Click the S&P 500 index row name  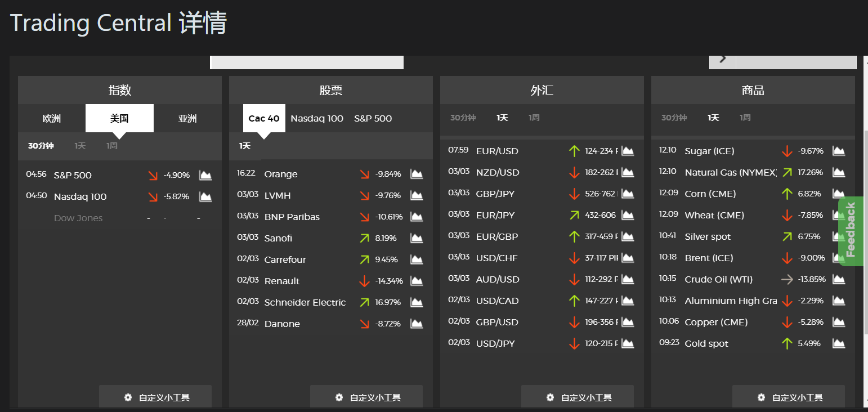click(x=73, y=175)
